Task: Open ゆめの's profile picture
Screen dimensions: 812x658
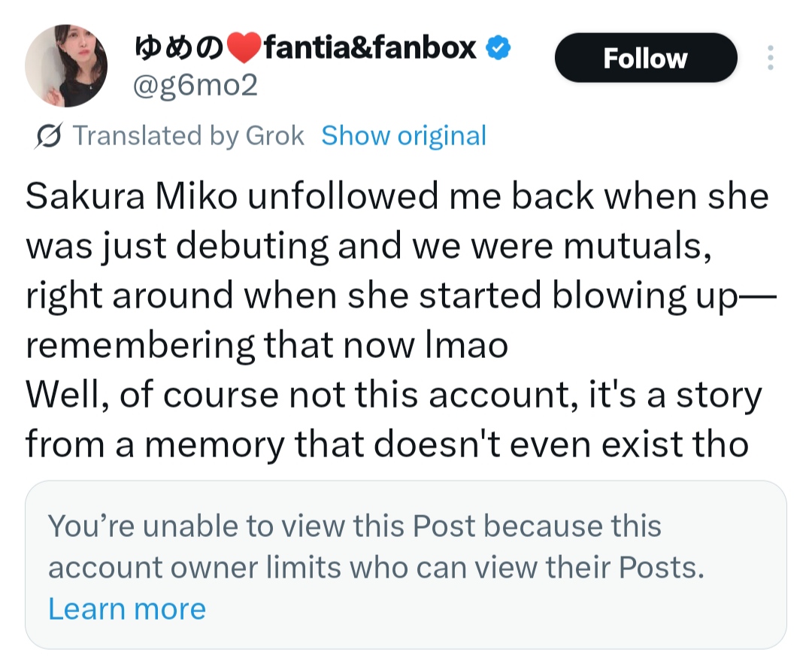Action: 66,65
